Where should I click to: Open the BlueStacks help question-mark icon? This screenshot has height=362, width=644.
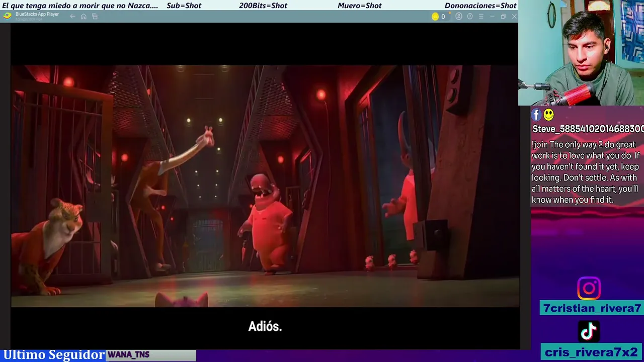tap(470, 17)
